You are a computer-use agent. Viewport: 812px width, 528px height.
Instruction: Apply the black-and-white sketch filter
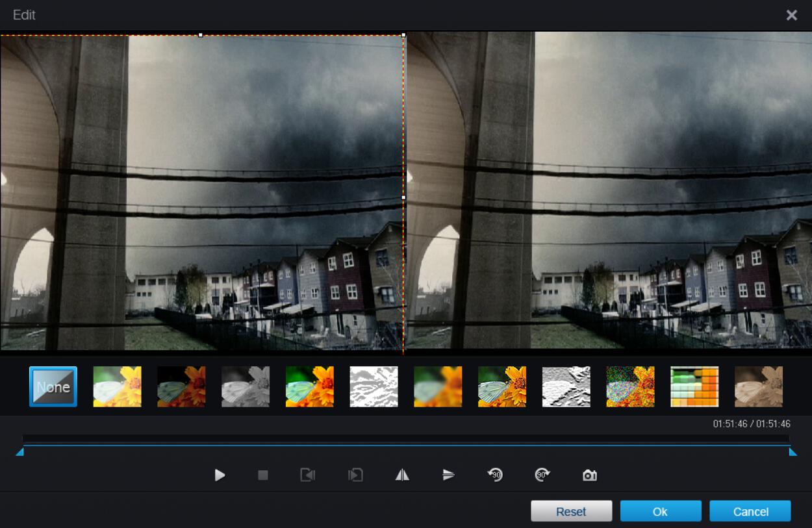point(374,386)
